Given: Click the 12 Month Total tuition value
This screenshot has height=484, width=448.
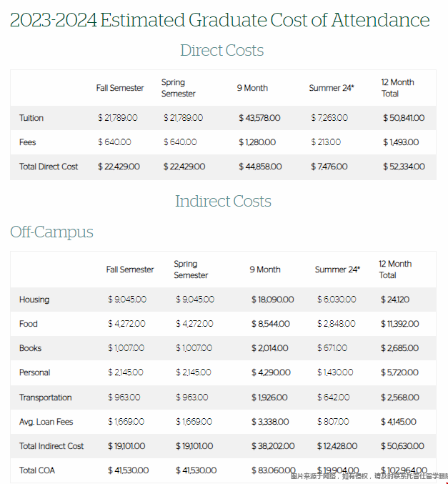Looking at the screenshot, I should [x=404, y=118].
